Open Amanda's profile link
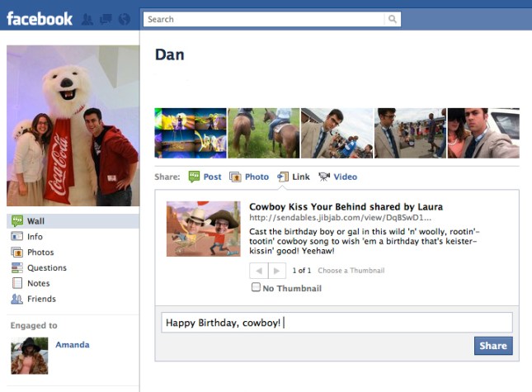Screen dimensions: 532x392 pos(72,345)
